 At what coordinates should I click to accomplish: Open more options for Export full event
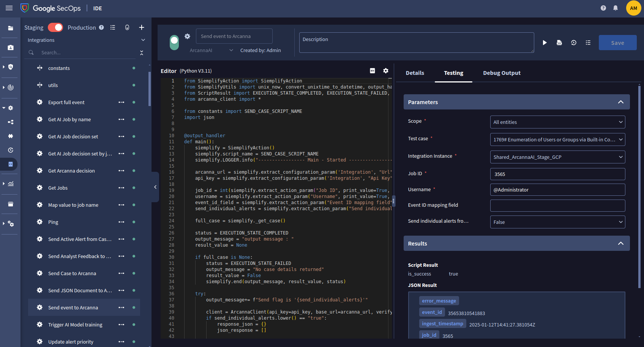click(122, 102)
